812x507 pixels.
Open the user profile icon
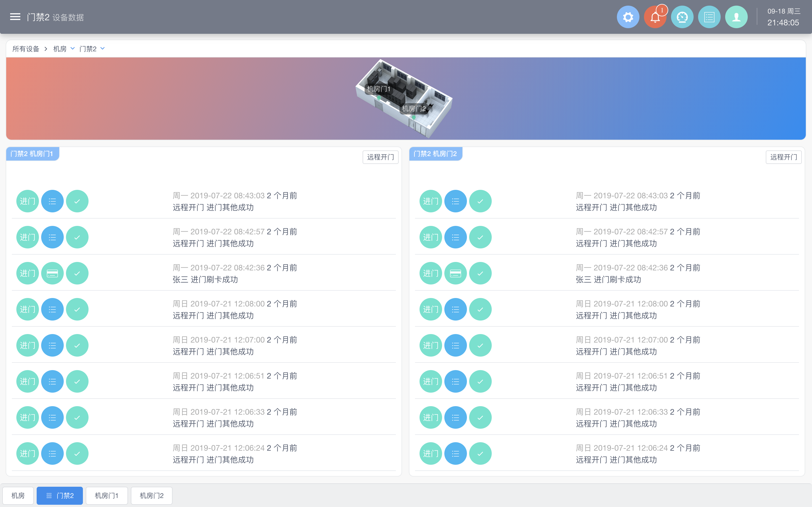coord(736,17)
